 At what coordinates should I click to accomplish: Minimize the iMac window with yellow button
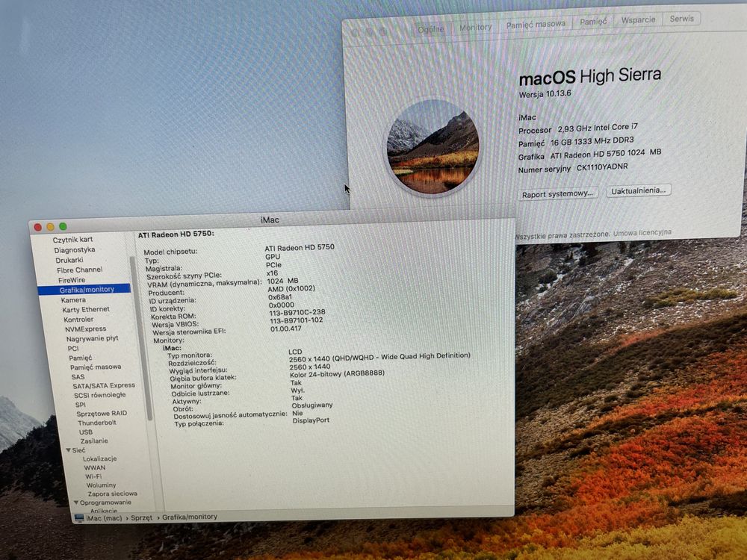(x=51, y=227)
